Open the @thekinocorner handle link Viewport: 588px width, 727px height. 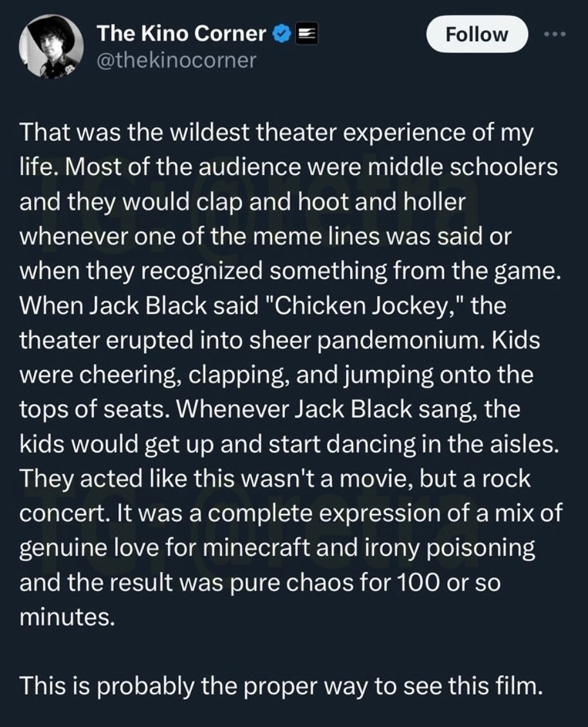click(176, 60)
